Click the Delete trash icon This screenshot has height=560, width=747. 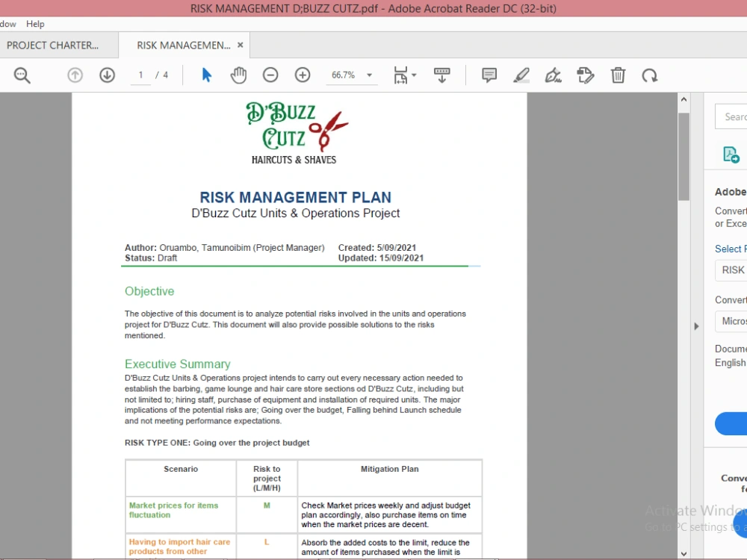click(x=618, y=75)
